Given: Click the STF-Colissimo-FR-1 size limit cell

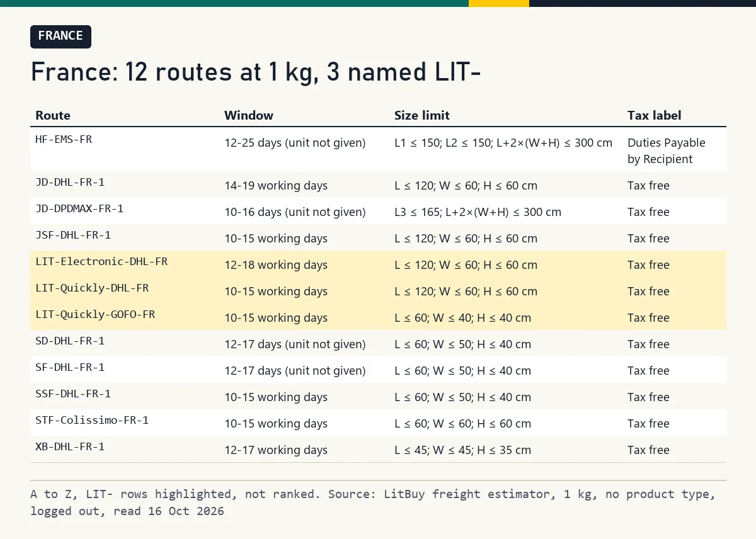Looking at the screenshot, I should point(462,424).
